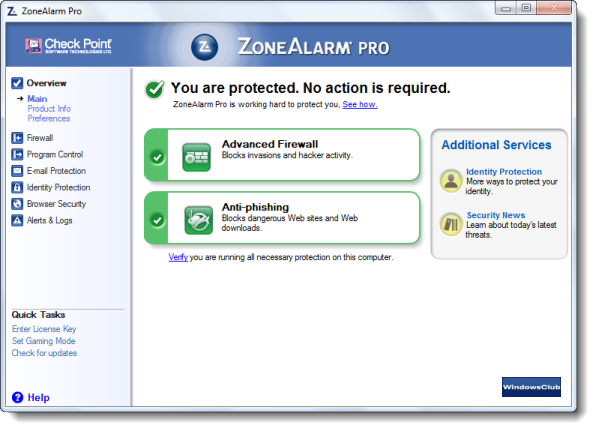Select the E-mail Protection envelope icon

point(17,171)
